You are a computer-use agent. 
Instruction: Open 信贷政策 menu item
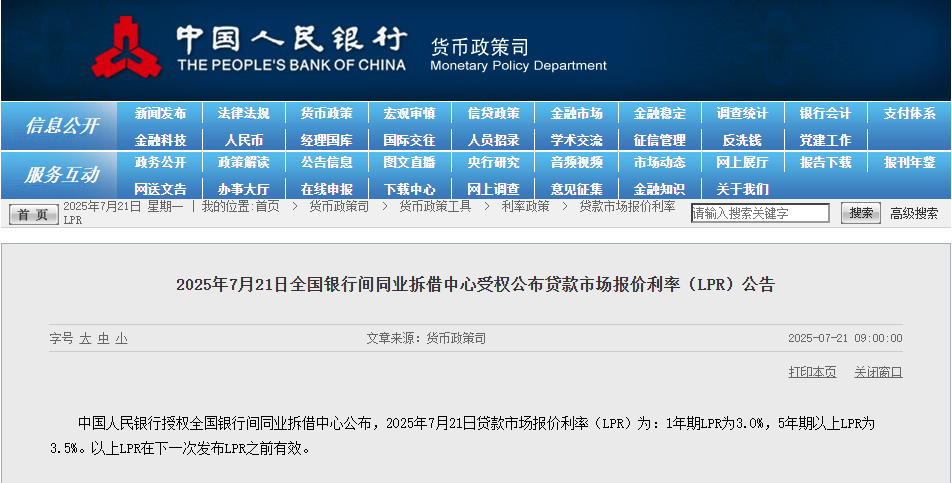click(x=494, y=113)
